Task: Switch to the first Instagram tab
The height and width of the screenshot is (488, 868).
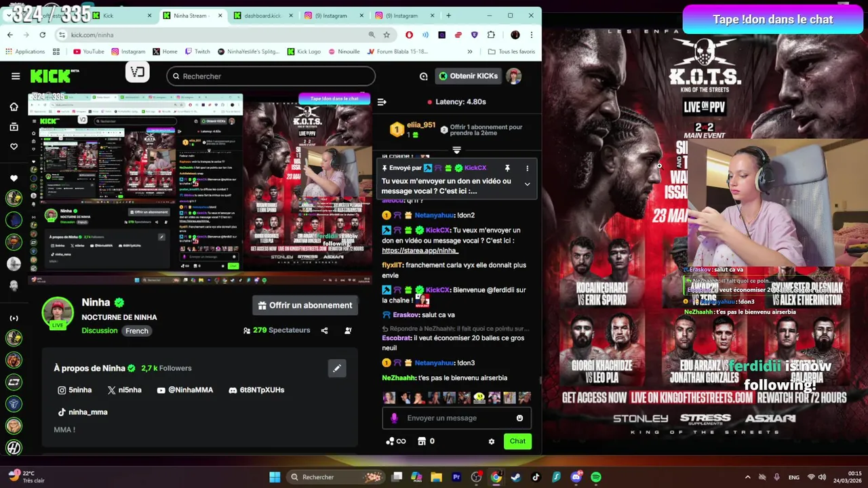Action: click(x=332, y=16)
